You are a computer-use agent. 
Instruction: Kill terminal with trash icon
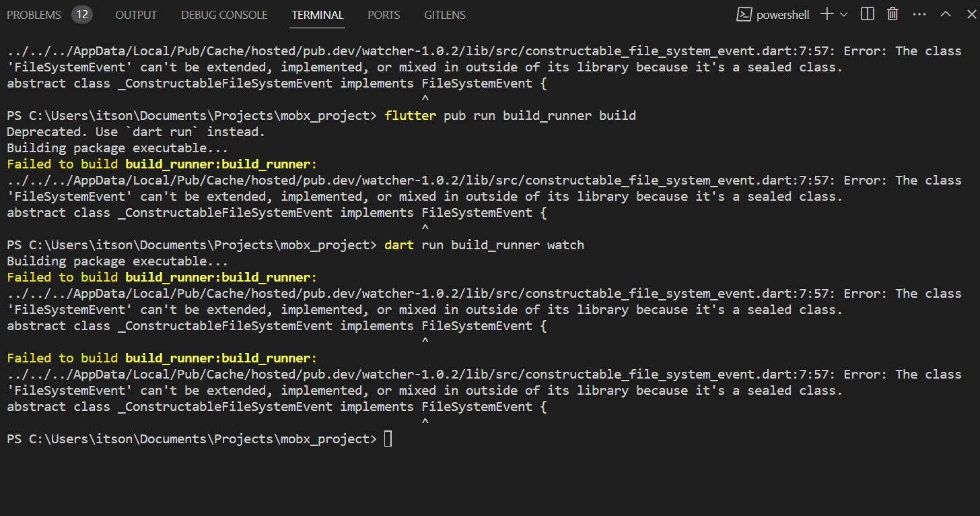[893, 14]
